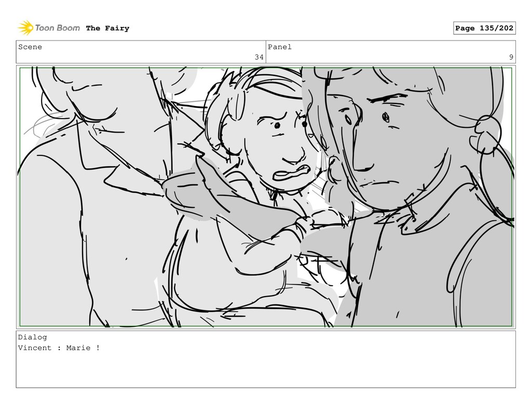Click the "Dialog" heading
This screenshot has width=532, height=412.
point(33,337)
